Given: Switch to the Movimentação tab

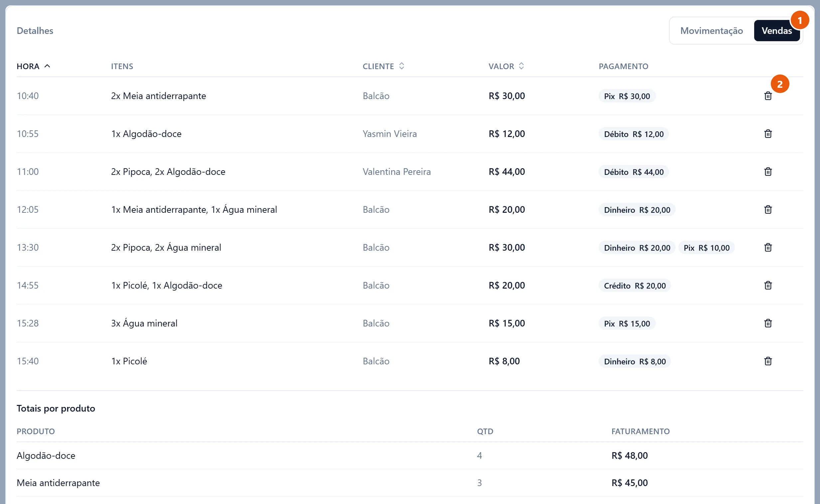Looking at the screenshot, I should pyautogui.click(x=711, y=31).
